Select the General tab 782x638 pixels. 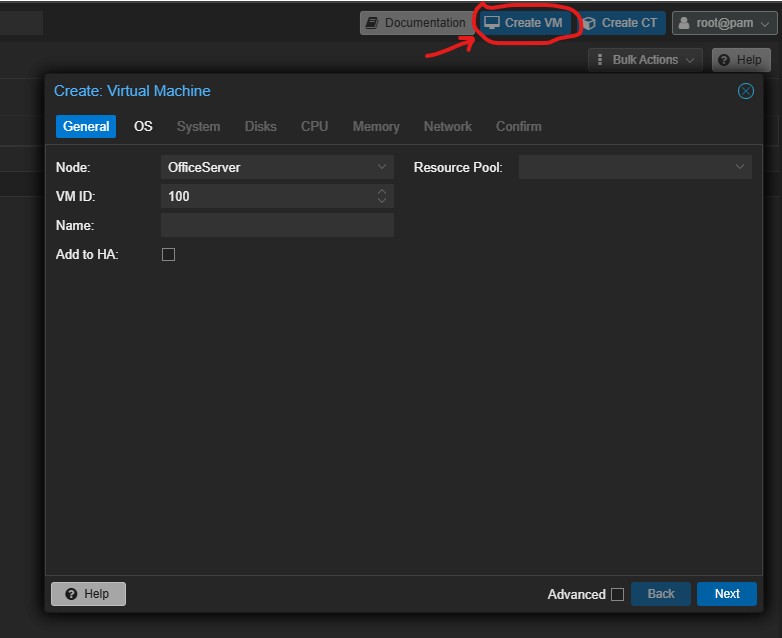tap(86, 126)
